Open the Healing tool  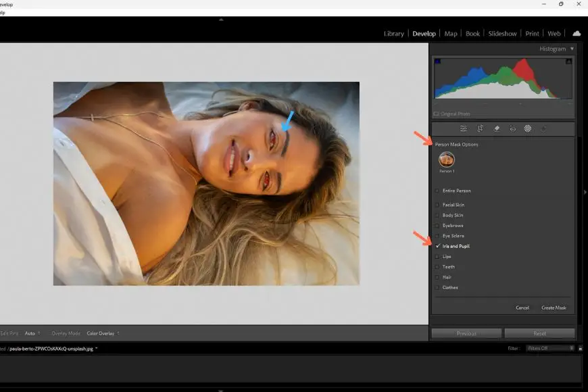(498, 128)
